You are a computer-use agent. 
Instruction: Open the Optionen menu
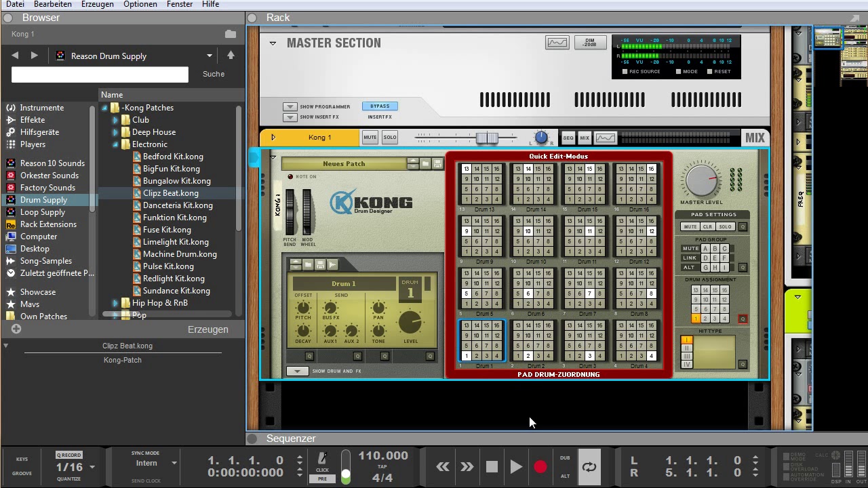tap(140, 4)
